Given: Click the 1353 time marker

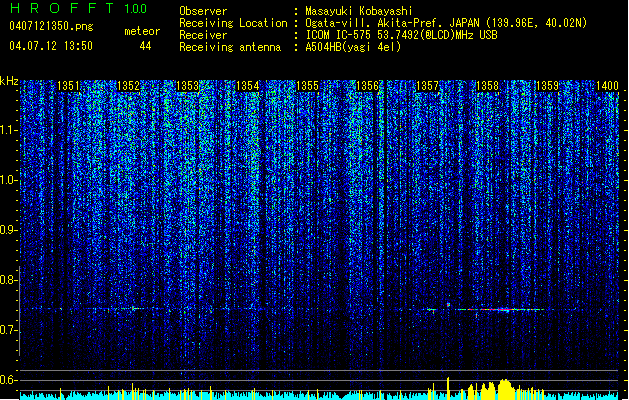Looking at the screenshot, I should pyautogui.click(x=188, y=86).
